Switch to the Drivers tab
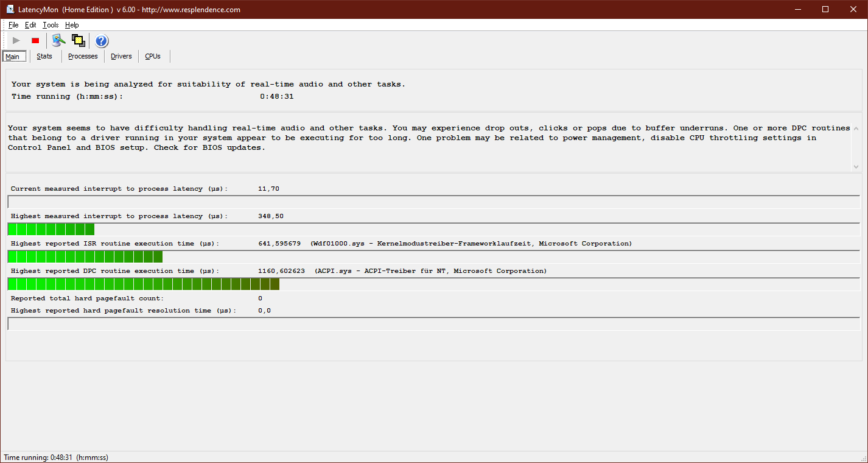 click(121, 56)
